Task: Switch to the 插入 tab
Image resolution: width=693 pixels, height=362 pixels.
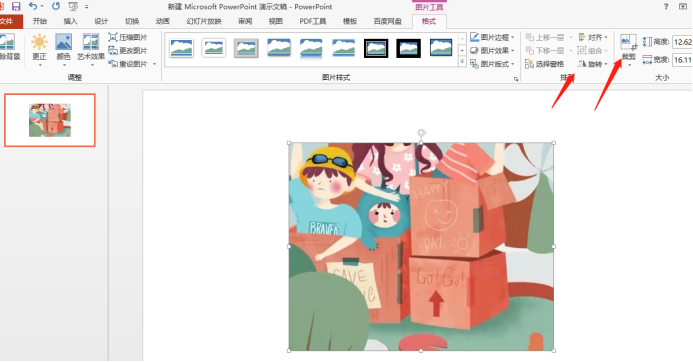Action: (x=70, y=21)
